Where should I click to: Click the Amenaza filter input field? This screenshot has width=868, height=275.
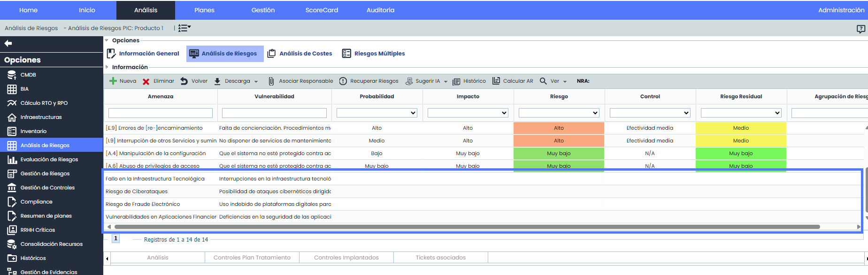pos(161,113)
